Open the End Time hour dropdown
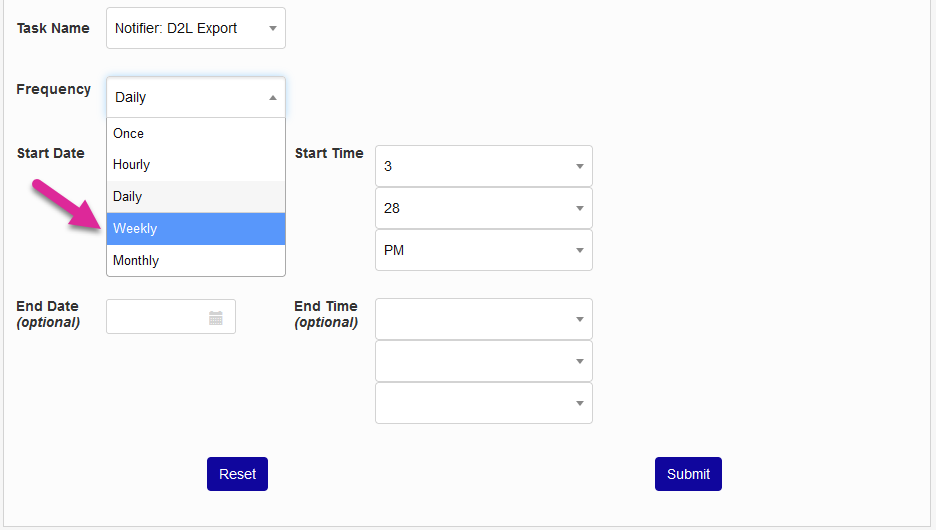The image size is (936, 530). 483,319
